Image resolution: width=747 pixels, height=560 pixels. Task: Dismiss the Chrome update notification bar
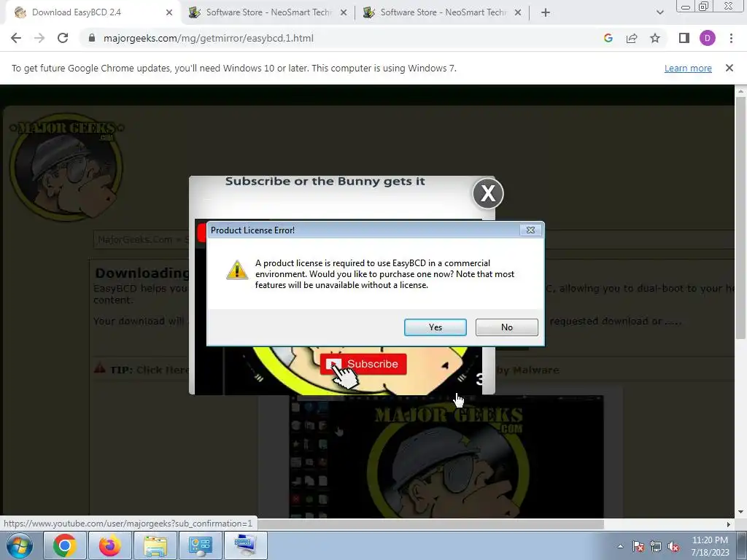(729, 68)
